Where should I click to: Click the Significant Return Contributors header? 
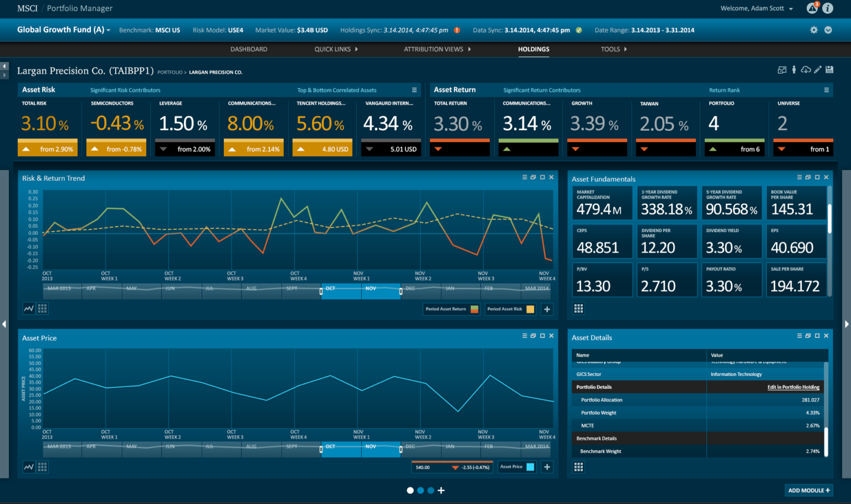coord(542,90)
